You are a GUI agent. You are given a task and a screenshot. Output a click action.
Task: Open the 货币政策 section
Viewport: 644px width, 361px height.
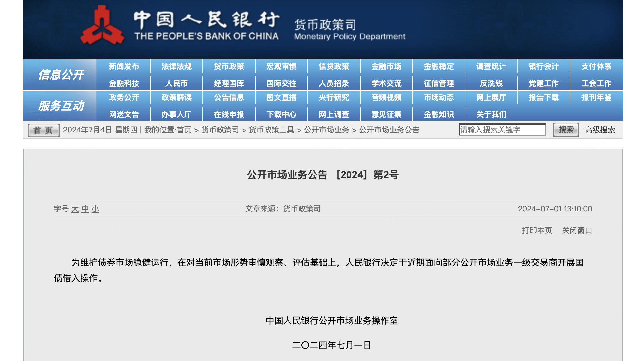pyautogui.click(x=230, y=66)
